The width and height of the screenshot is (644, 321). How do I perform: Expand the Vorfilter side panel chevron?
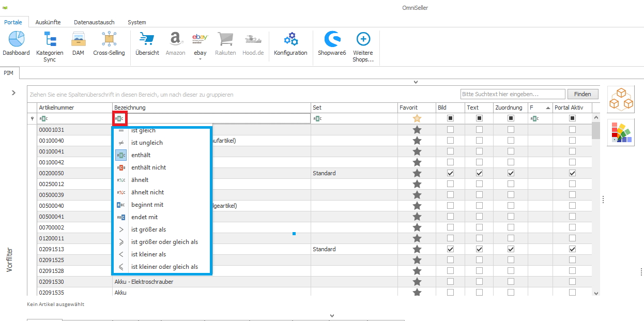(x=13, y=93)
